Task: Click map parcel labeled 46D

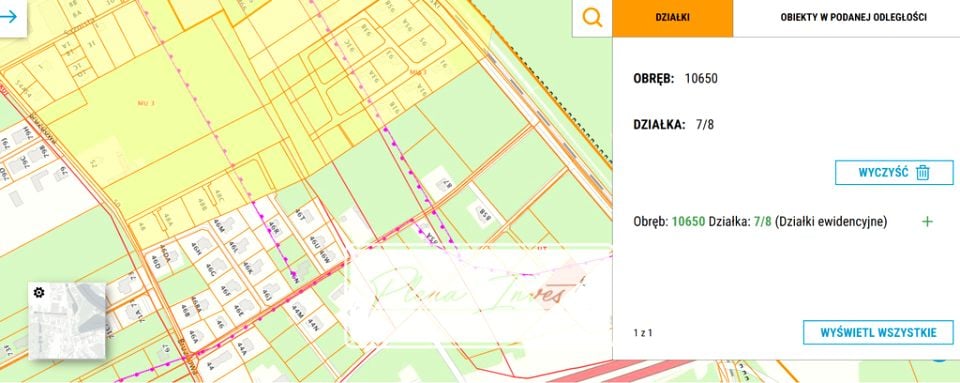Action: (156, 261)
